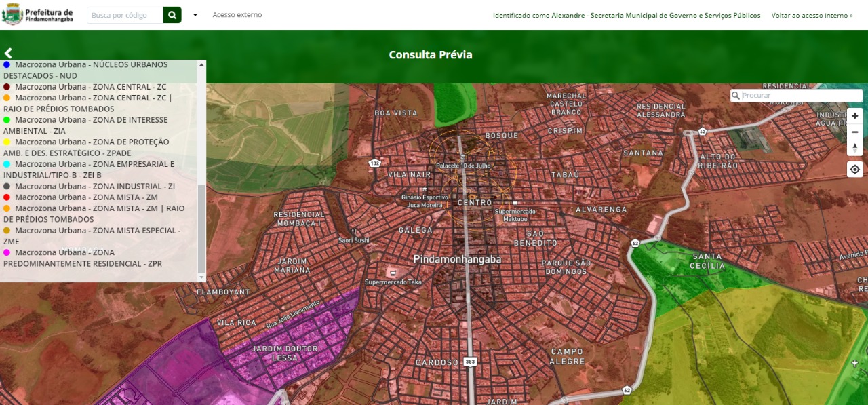Open the identified user Alexandre link

click(x=627, y=15)
